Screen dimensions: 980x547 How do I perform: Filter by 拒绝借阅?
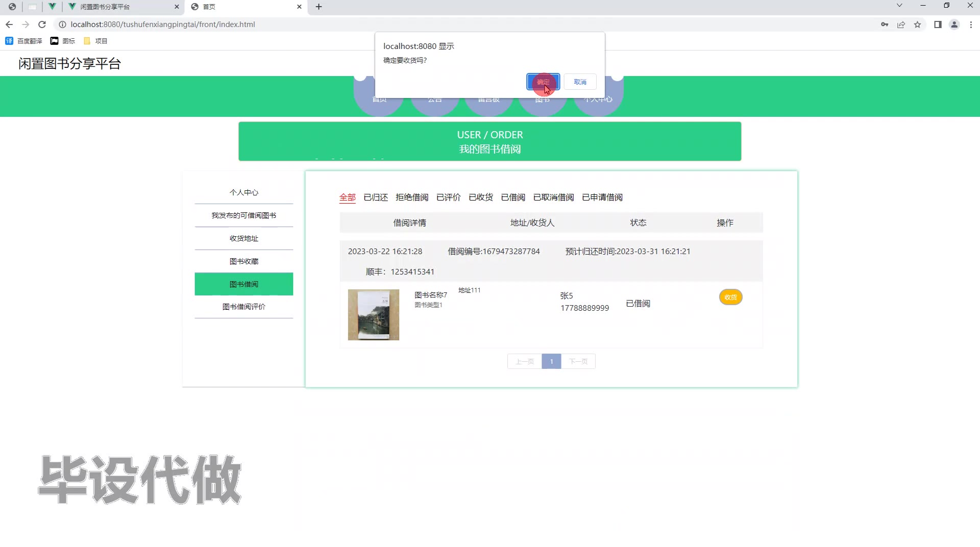click(412, 197)
